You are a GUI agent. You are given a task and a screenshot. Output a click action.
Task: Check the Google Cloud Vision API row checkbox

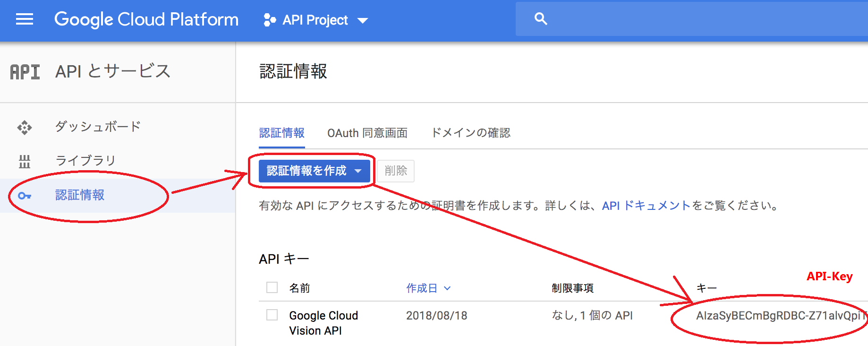272,315
